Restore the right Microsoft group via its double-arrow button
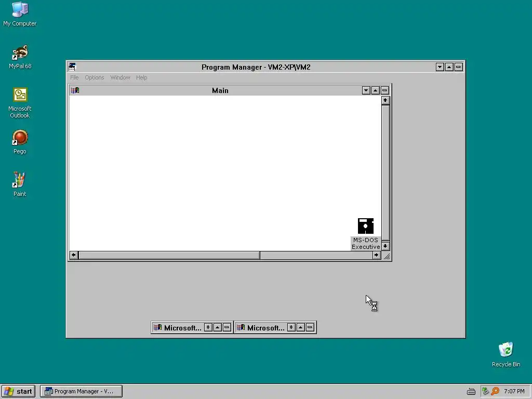This screenshot has width=532, height=399. tap(291, 327)
